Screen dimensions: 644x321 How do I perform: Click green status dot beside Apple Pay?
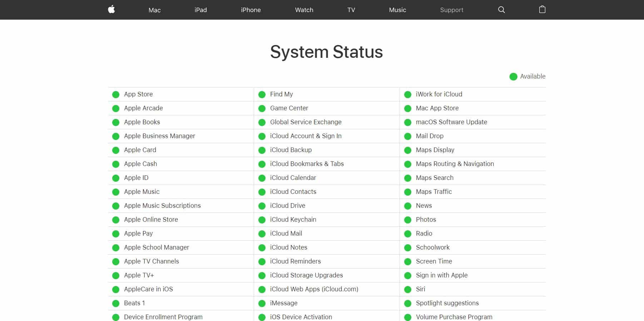116,234
